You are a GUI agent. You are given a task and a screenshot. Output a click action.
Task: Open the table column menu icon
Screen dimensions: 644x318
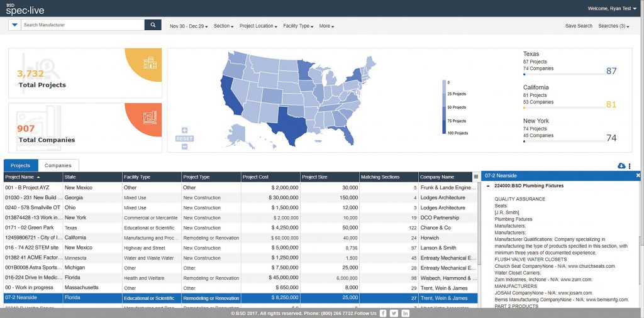tap(475, 177)
